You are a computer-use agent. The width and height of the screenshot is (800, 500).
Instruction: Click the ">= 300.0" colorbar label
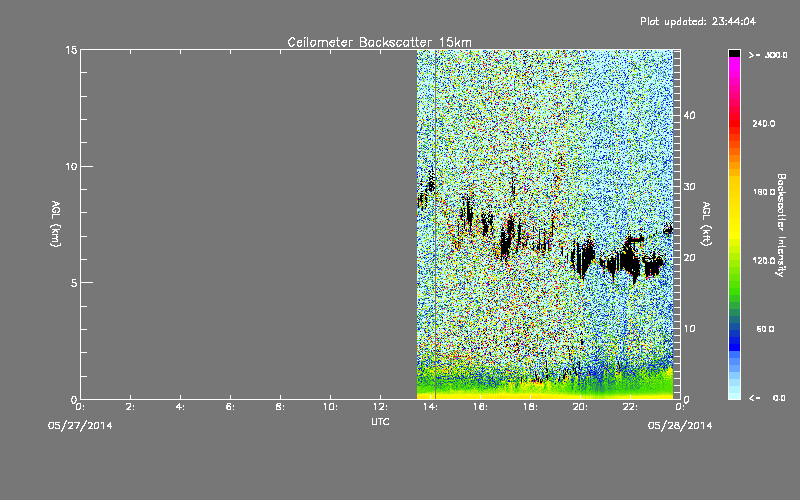(768, 55)
